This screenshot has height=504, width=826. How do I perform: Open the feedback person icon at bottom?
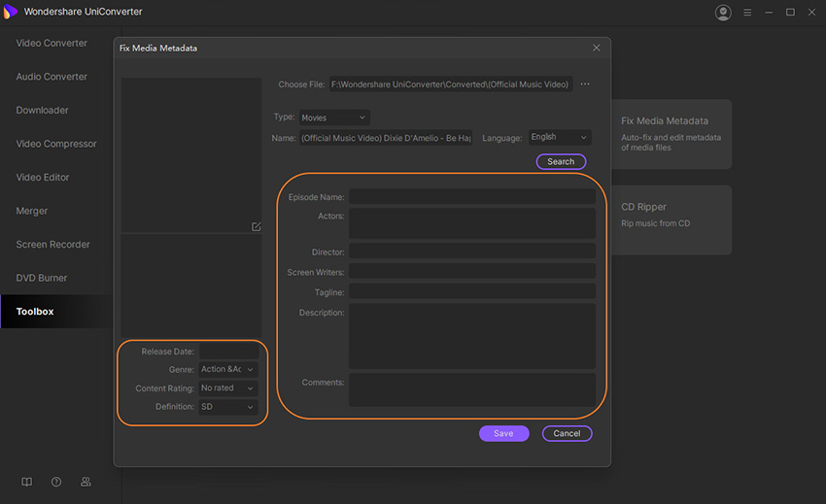tap(86, 482)
